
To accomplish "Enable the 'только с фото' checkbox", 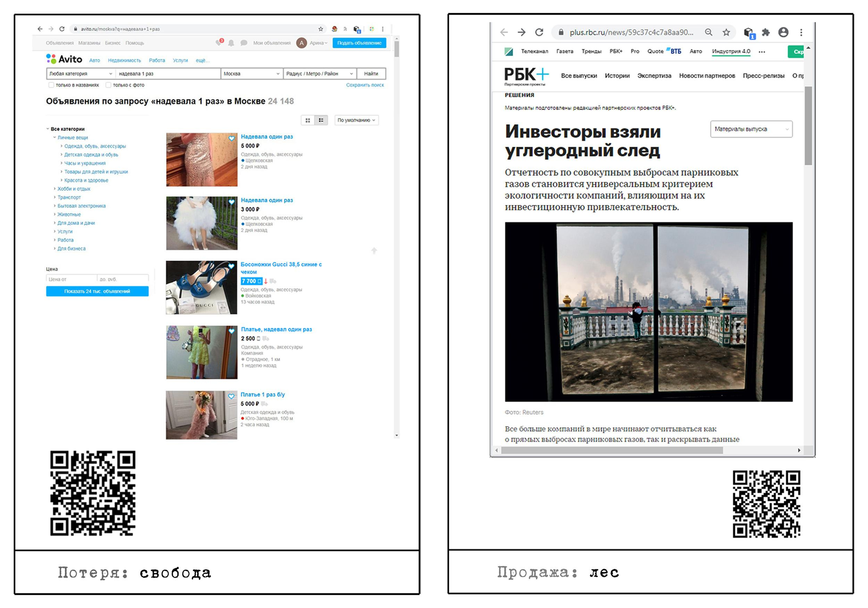I will point(108,85).
